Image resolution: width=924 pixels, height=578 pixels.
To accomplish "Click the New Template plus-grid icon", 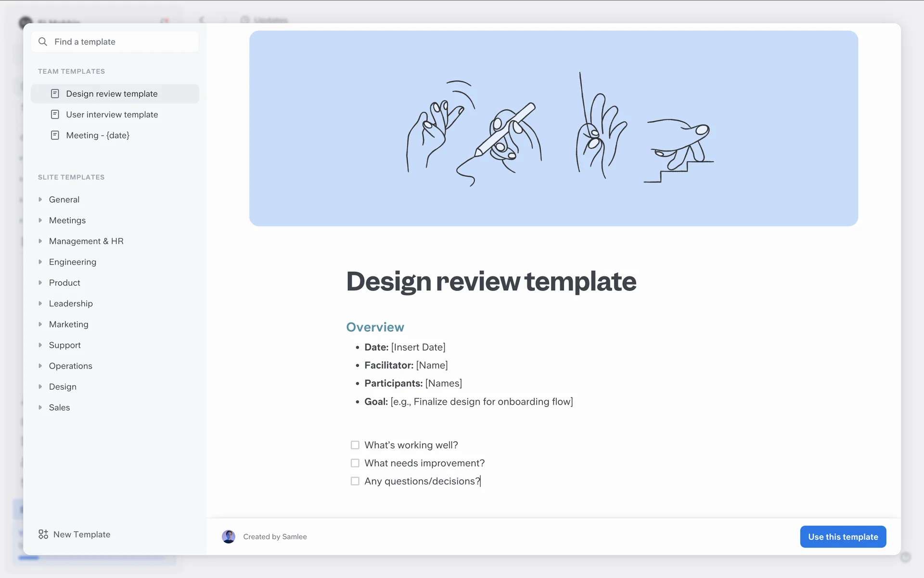I will (x=43, y=534).
